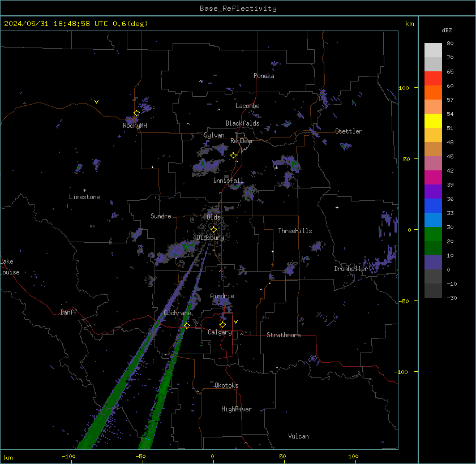This screenshot has height=464, width=476.
Task: Select the yellow diamond marker above Calgary label
Action: [222, 325]
